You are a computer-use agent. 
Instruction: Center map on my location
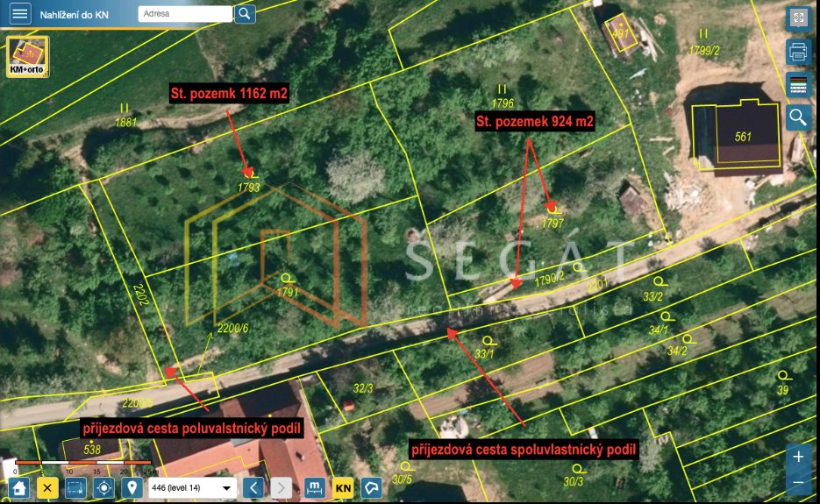tap(104, 488)
